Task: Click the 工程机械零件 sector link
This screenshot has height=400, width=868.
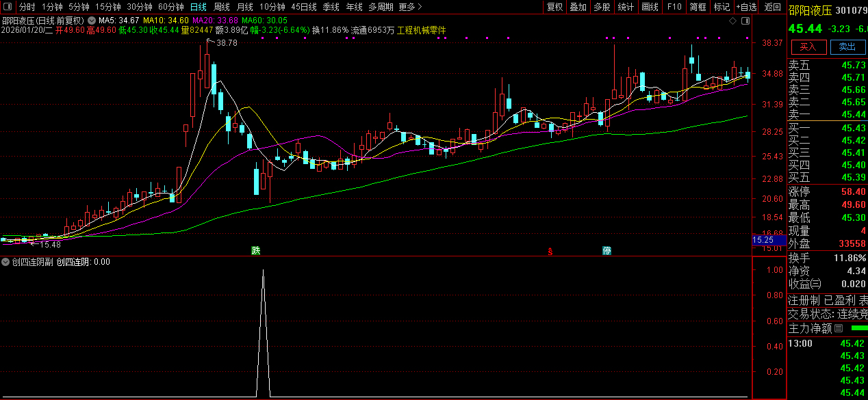Action: click(x=421, y=30)
